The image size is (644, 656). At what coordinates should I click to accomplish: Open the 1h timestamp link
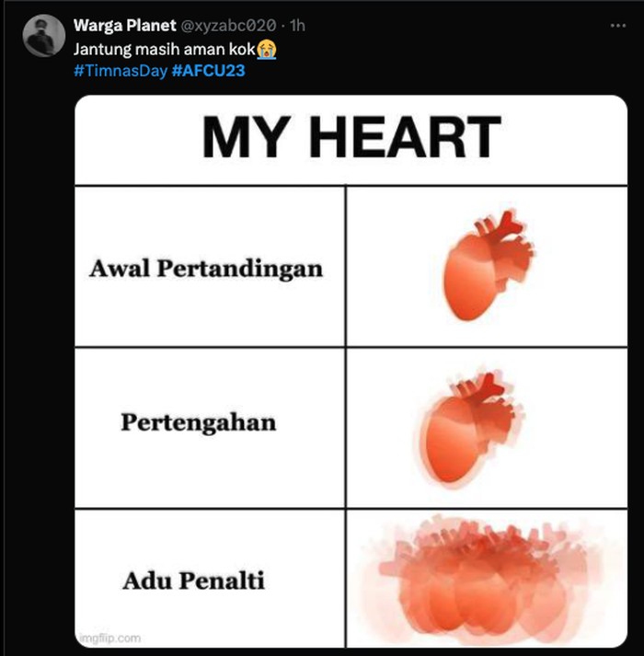tap(297, 27)
